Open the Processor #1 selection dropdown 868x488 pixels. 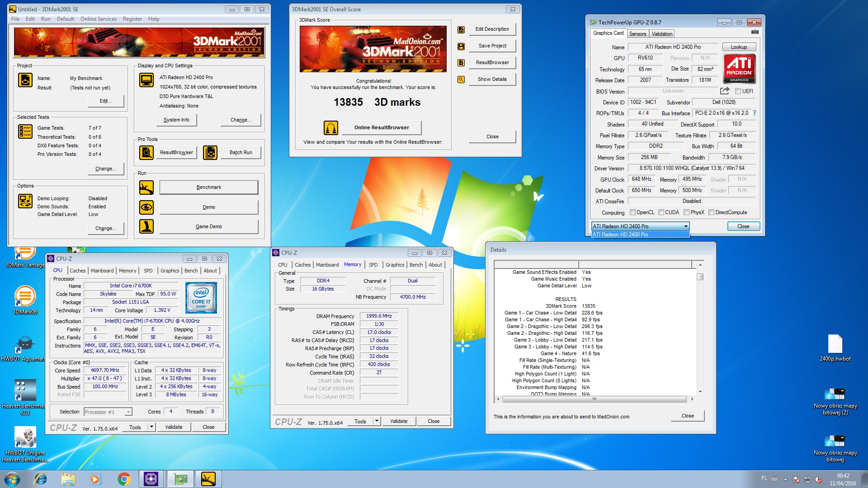point(108,412)
